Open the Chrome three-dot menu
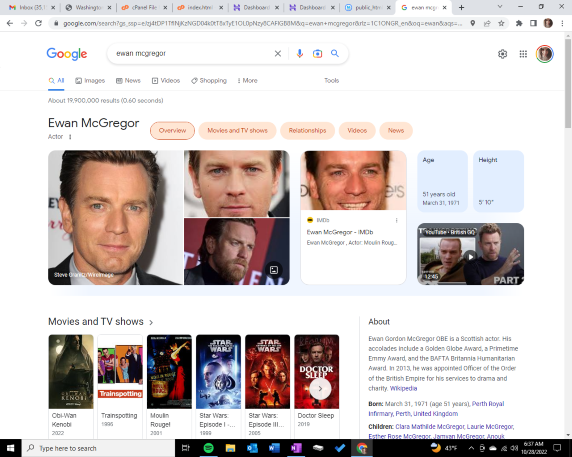572x457 pixels. click(x=562, y=23)
